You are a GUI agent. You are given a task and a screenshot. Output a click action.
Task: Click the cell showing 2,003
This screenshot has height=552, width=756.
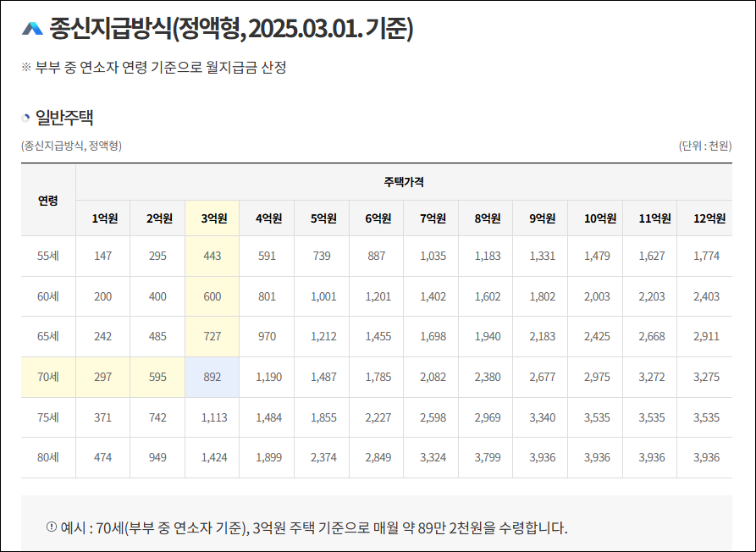tap(597, 296)
